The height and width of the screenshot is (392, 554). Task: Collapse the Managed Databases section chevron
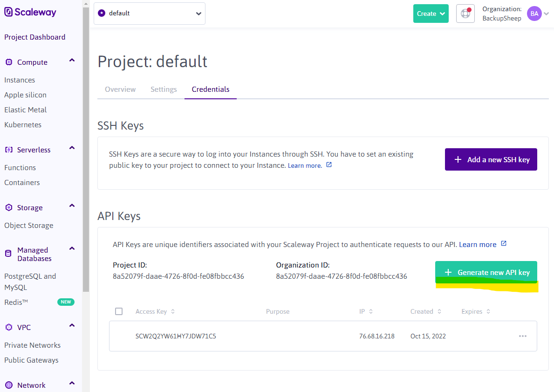tap(72, 248)
